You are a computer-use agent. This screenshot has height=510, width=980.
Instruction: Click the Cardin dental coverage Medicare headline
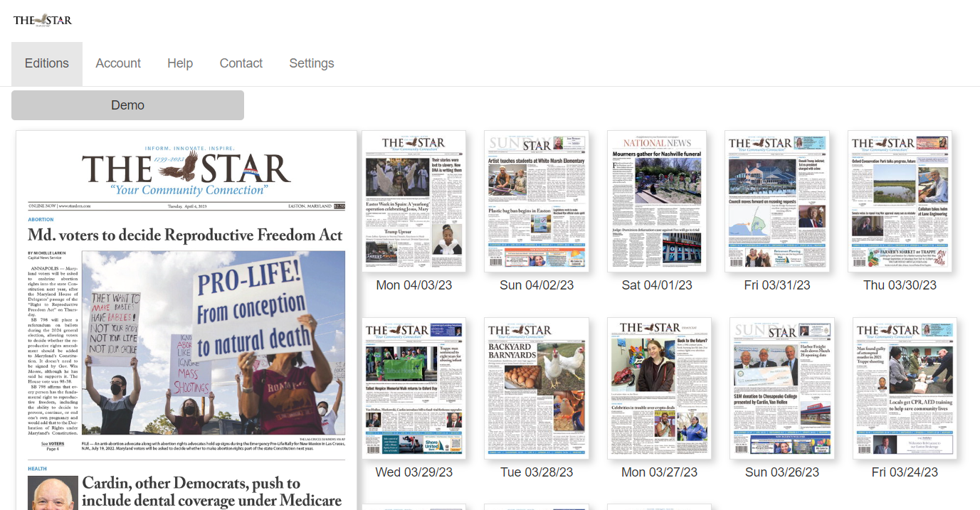tap(212, 492)
